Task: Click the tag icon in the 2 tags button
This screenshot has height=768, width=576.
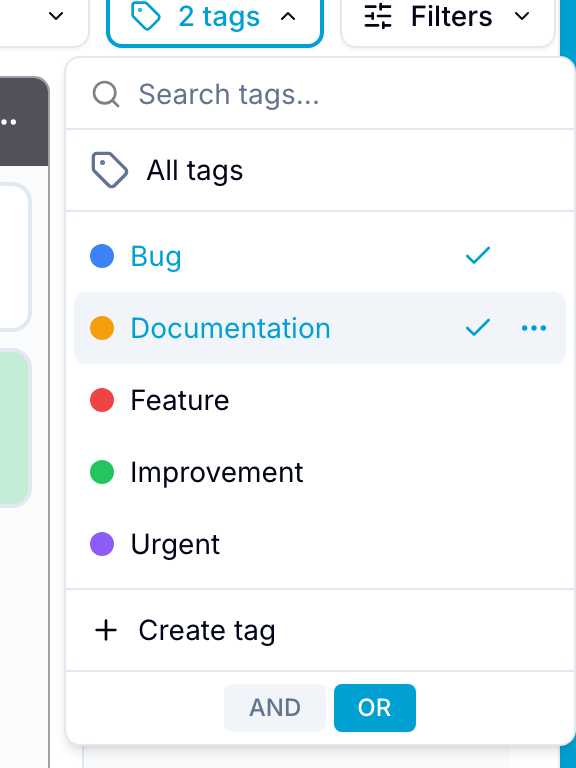Action: pos(146,17)
